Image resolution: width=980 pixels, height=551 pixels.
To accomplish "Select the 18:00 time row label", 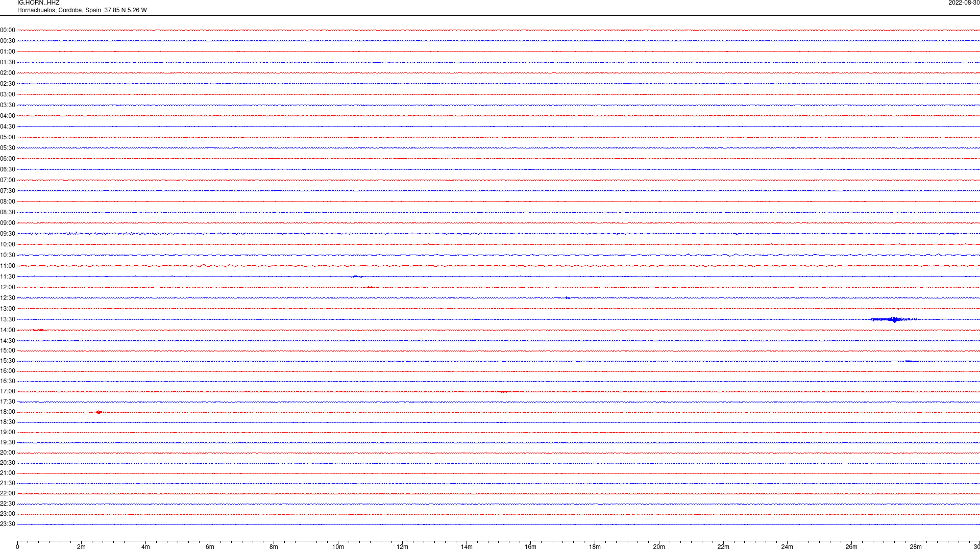I will [8, 412].
